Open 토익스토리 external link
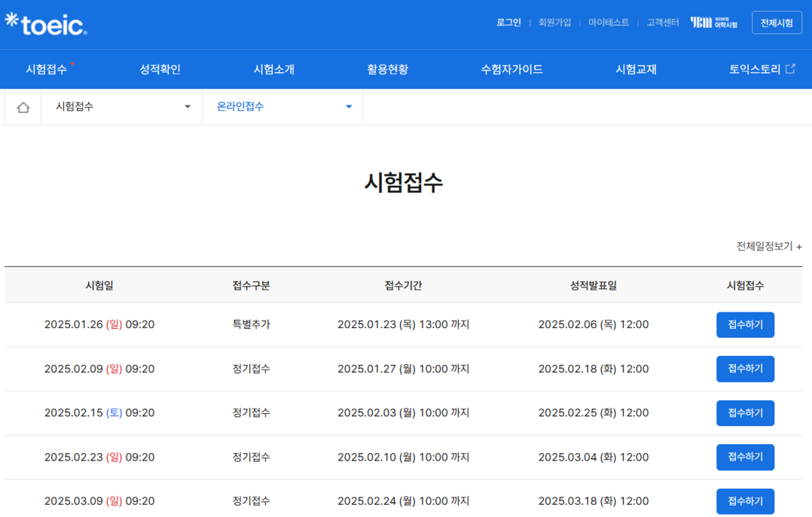Screen dimensions: 812x517 coord(762,69)
